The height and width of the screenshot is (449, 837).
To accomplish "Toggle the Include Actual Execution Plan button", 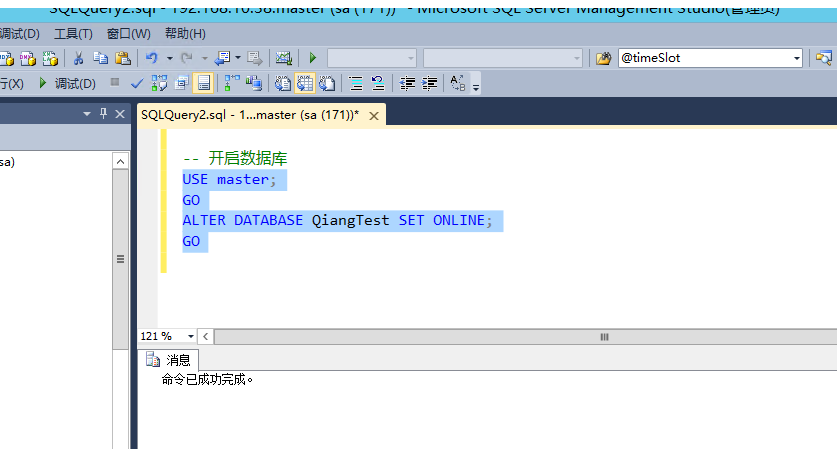I will (230, 83).
